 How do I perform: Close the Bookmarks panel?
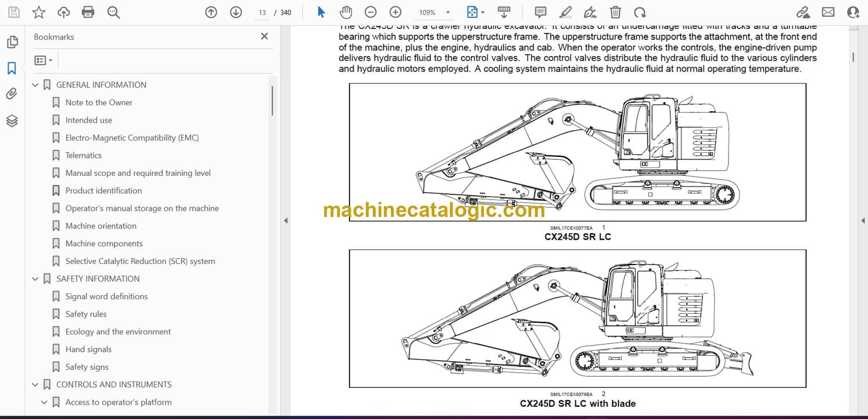[264, 36]
